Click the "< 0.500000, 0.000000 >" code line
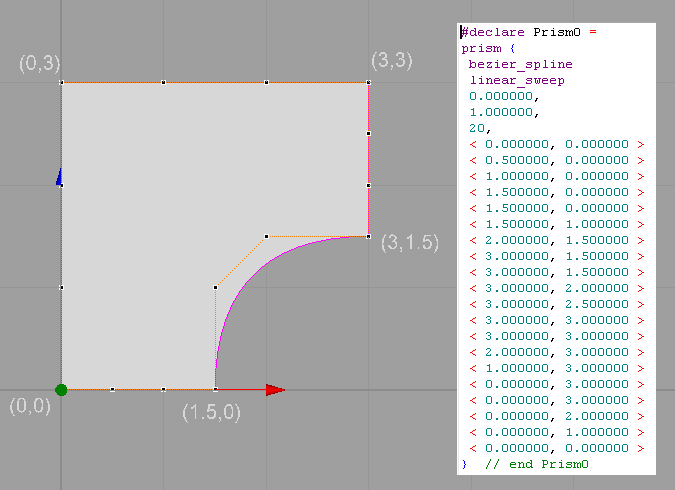The width and height of the screenshot is (675, 490). pos(556,160)
